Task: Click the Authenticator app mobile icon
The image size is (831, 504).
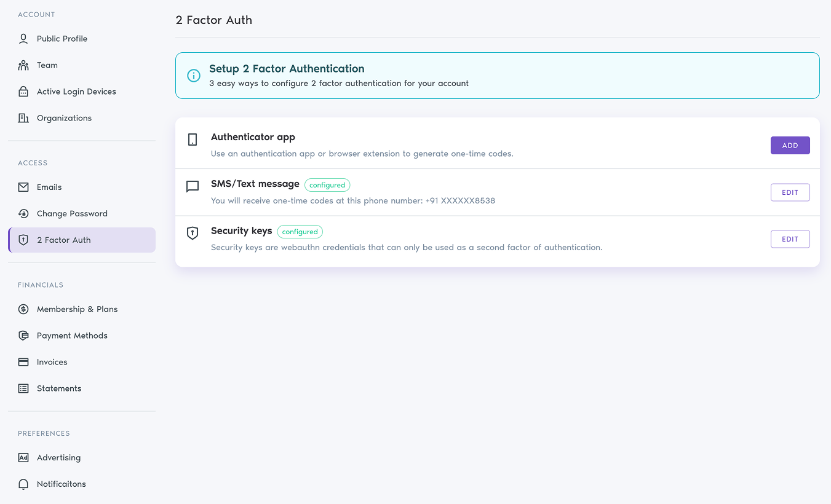Action: [193, 140]
